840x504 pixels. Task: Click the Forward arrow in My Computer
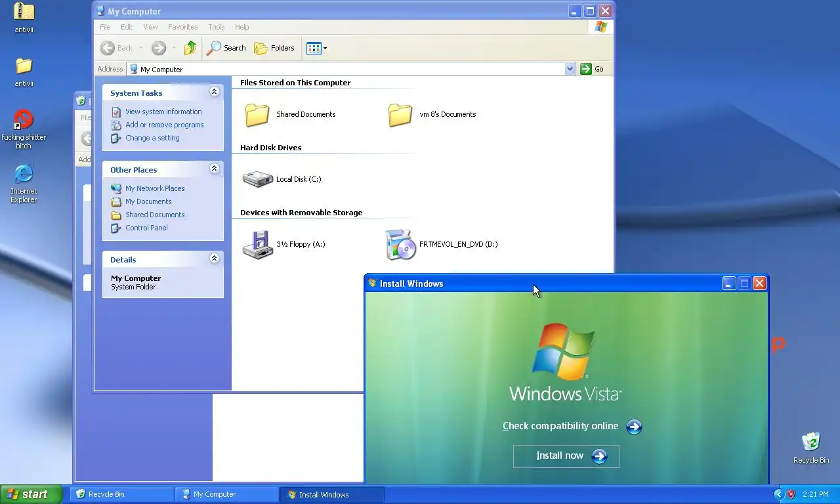[158, 48]
